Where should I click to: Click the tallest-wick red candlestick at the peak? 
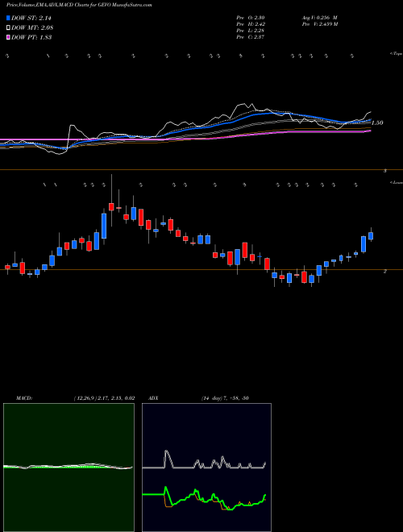click(111, 206)
